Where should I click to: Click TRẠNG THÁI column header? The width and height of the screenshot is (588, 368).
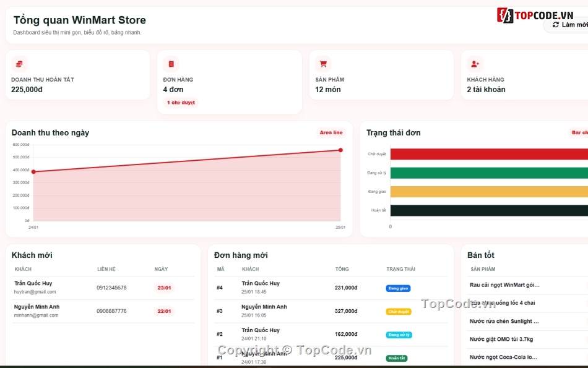click(x=401, y=269)
